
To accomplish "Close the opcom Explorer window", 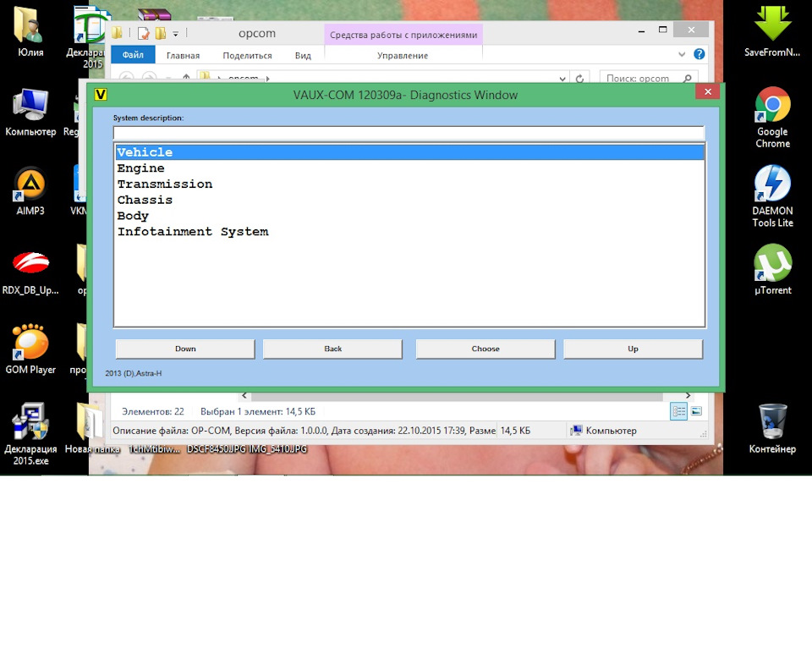I will point(691,30).
